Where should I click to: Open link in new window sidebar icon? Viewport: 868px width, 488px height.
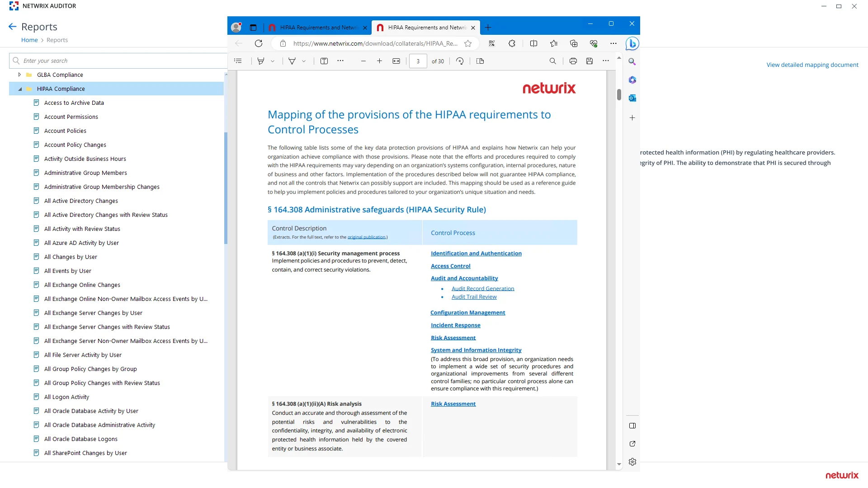(632, 444)
